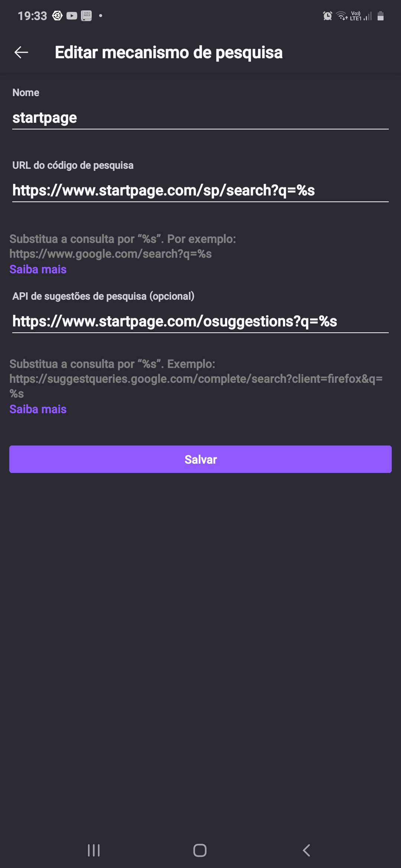The width and height of the screenshot is (401, 868).
Task: Tap the Android home button
Action: [x=200, y=850]
